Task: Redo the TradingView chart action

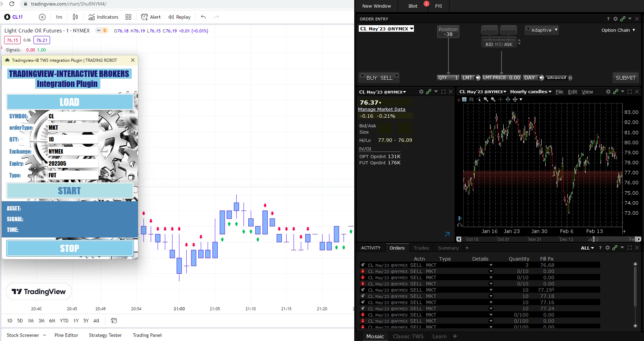Action: click(216, 17)
